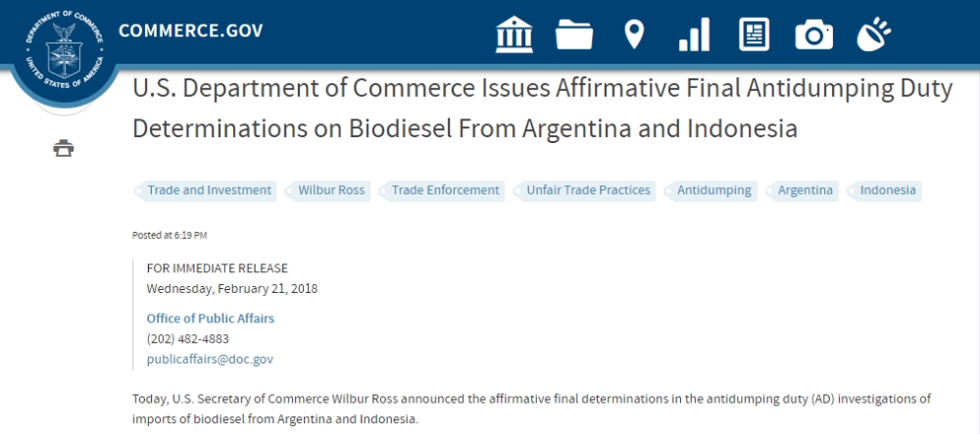Open the camera photo gallery icon
980x434 pixels.
[x=813, y=35]
